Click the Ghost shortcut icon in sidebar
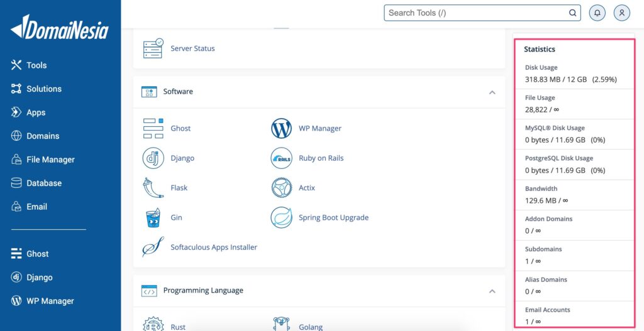 16,254
